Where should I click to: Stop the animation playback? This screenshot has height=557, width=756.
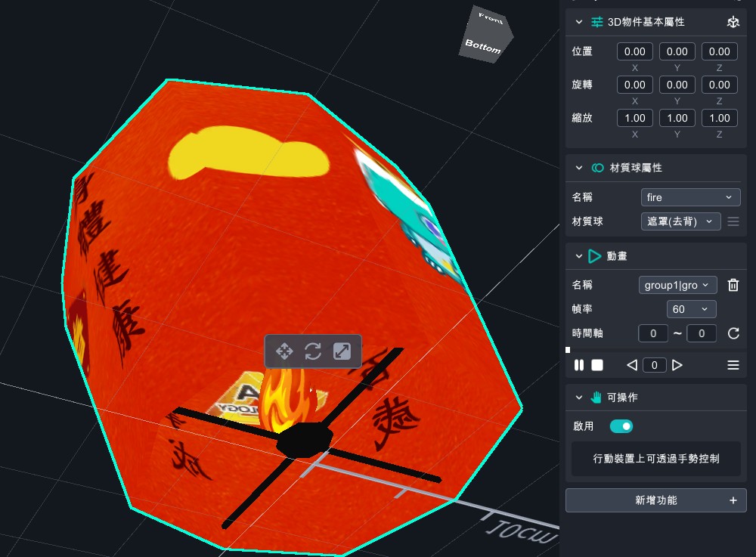click(x=597, y=365)
